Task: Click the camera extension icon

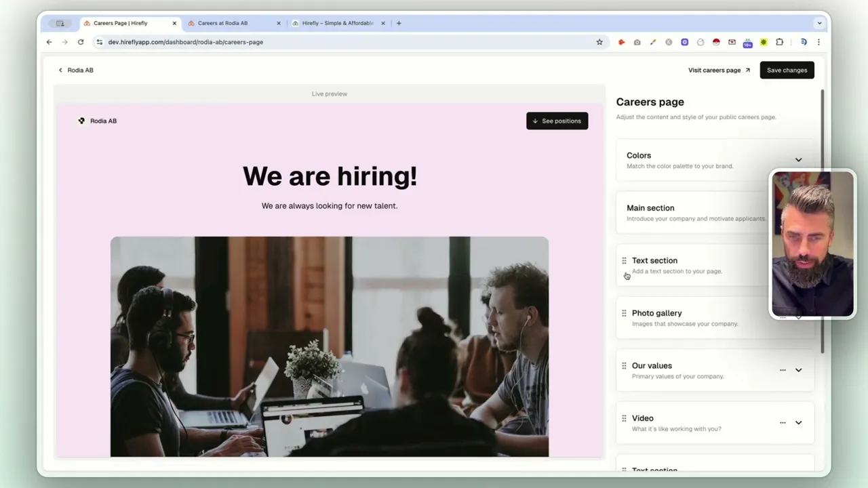Action: [x=637, y=42]
